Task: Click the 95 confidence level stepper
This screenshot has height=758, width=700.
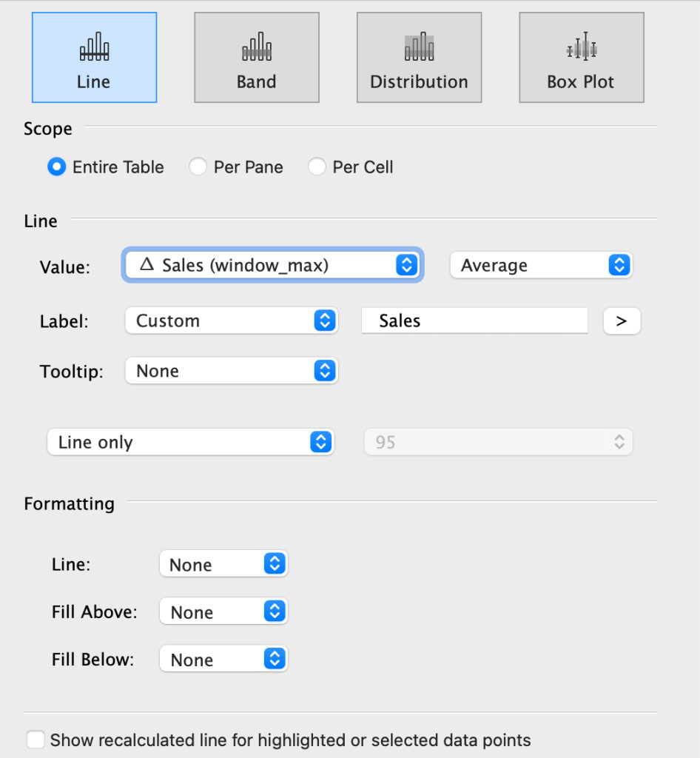Action: click(x=498, y=442)
